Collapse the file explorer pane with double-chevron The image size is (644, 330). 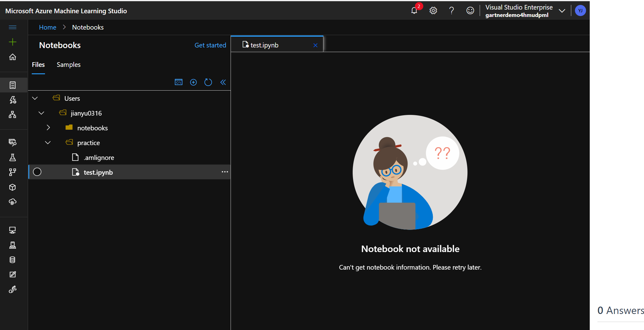click(x=223, y=82)
